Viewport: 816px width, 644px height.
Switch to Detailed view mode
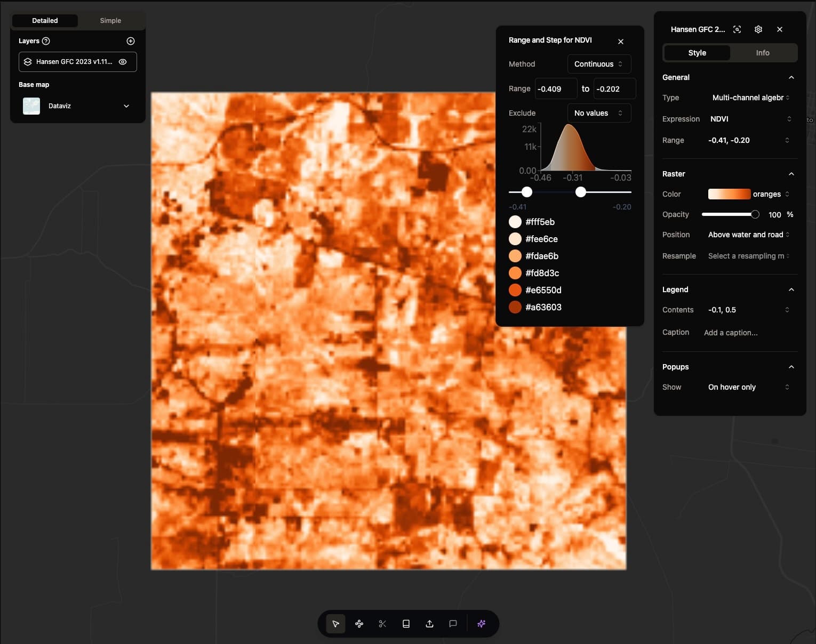pos(45,21)
